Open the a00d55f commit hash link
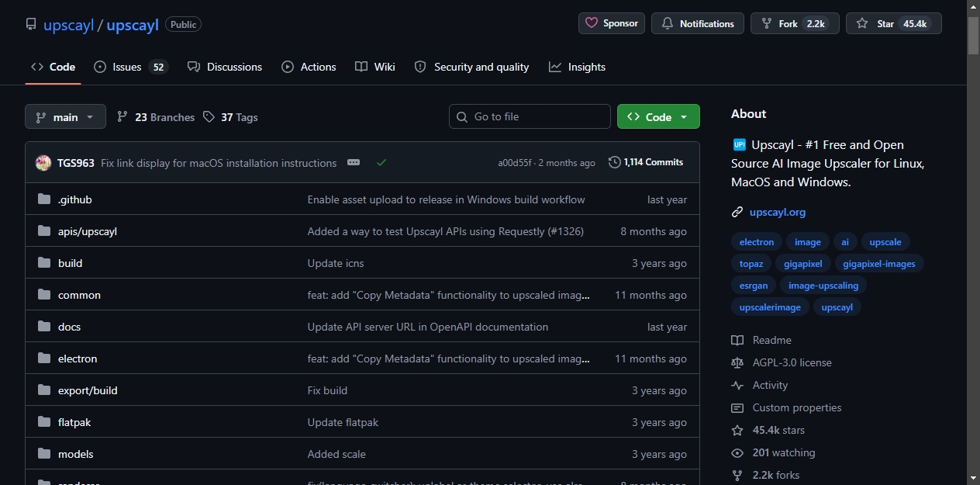 pos(515,163)
